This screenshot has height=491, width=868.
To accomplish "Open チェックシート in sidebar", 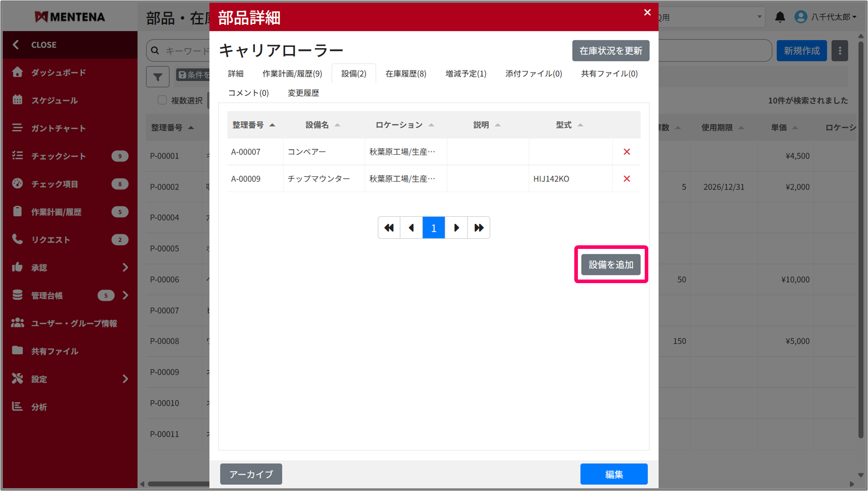I will click(x=59, y=156).
